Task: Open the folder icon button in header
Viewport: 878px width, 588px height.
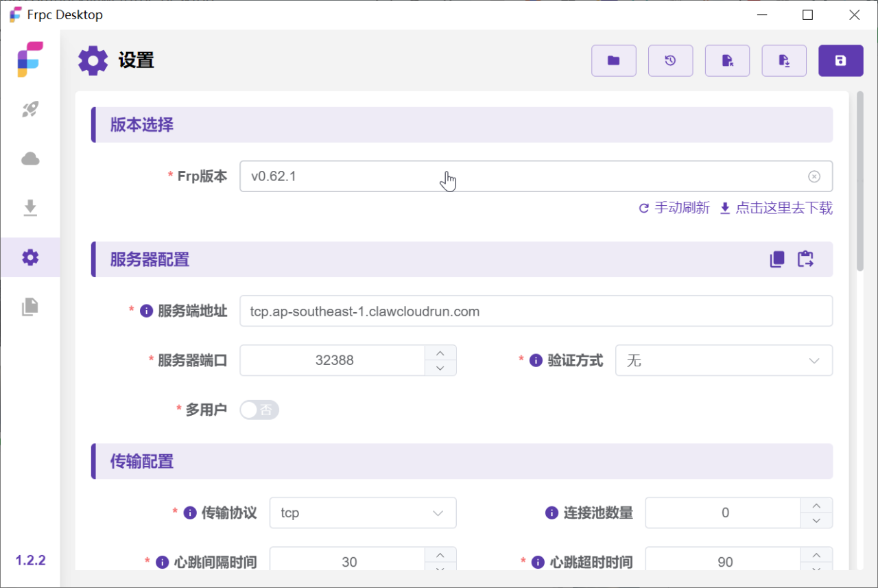Action: [x=614, y=60]
